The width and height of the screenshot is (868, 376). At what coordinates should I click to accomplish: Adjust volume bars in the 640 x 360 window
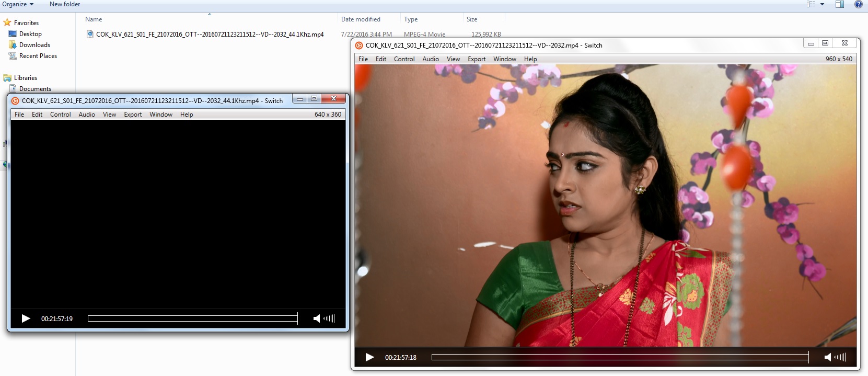point(329,318)
